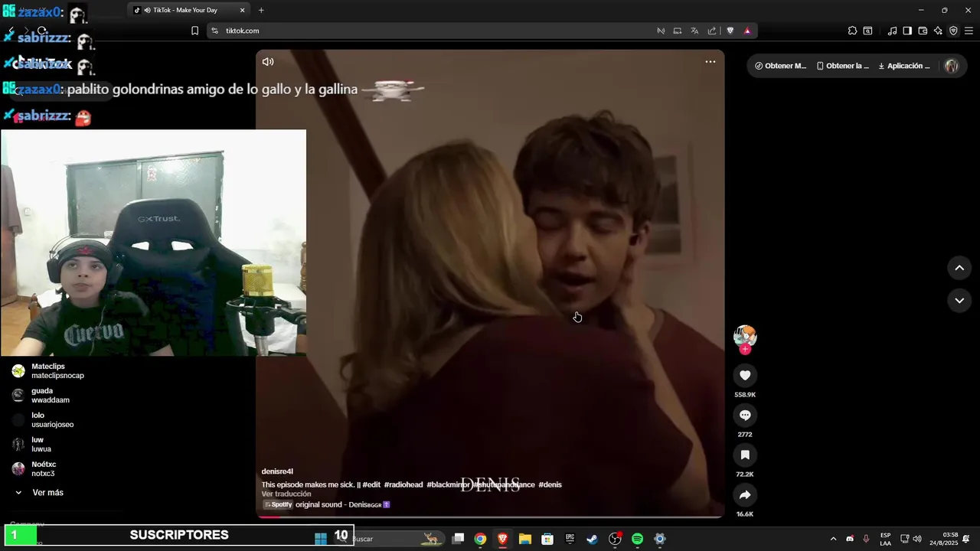Open the Brave Wallet icon
980x551 pixels.
[x=923, y=31]
